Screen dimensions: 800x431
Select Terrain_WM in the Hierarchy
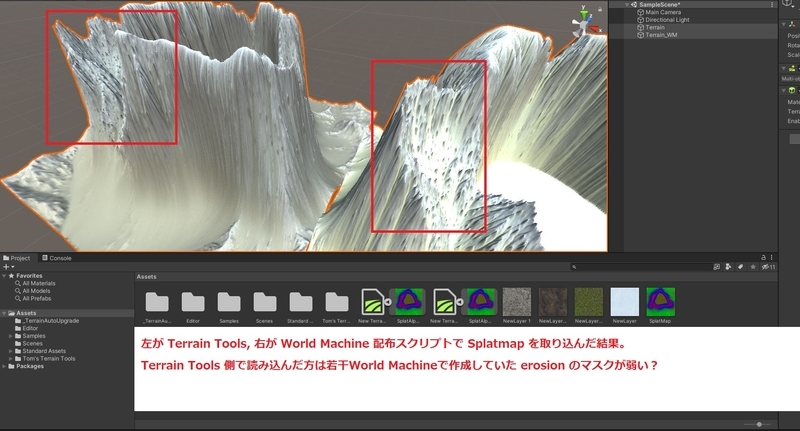point(661,35)
